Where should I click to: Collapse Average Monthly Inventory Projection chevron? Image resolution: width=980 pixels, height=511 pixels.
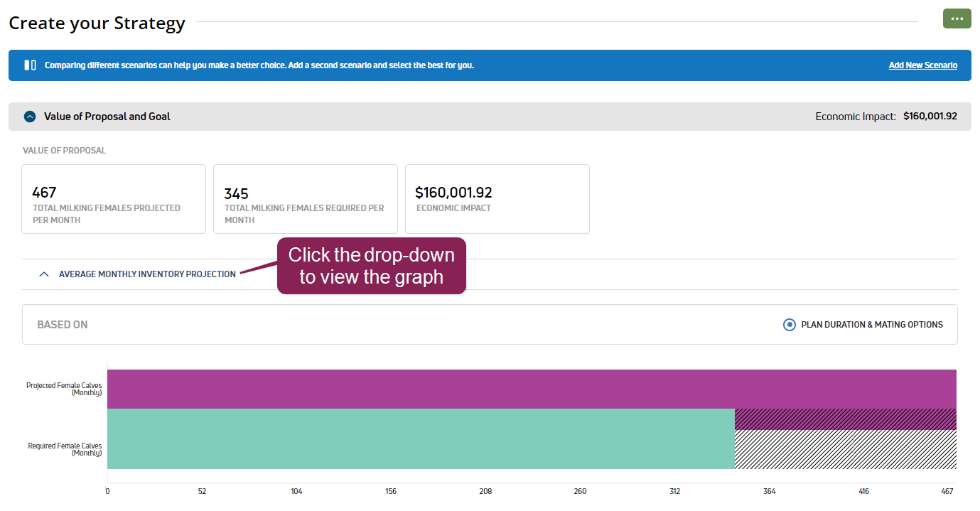coord(44,274)
